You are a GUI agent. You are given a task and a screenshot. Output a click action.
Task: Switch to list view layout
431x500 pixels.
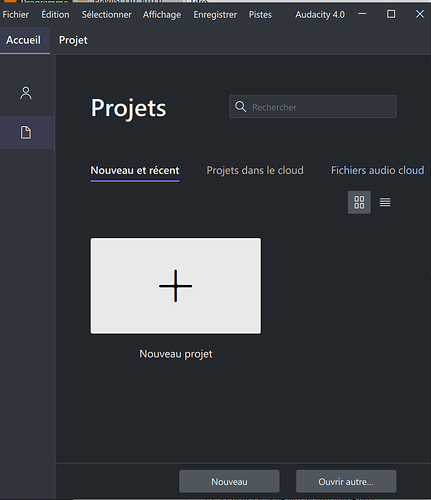[x=385, y=202]
